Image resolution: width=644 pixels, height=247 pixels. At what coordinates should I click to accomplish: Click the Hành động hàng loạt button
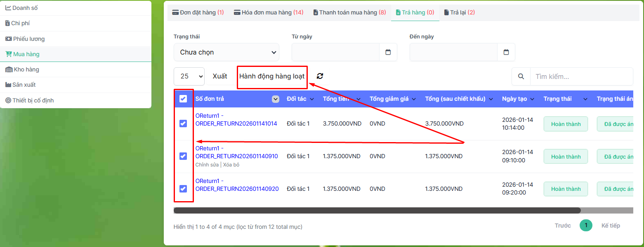272,76
